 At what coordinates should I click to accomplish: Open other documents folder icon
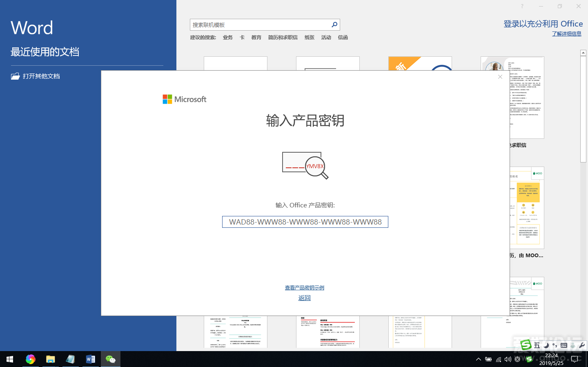pyautogui.click(x=16, y=76)
